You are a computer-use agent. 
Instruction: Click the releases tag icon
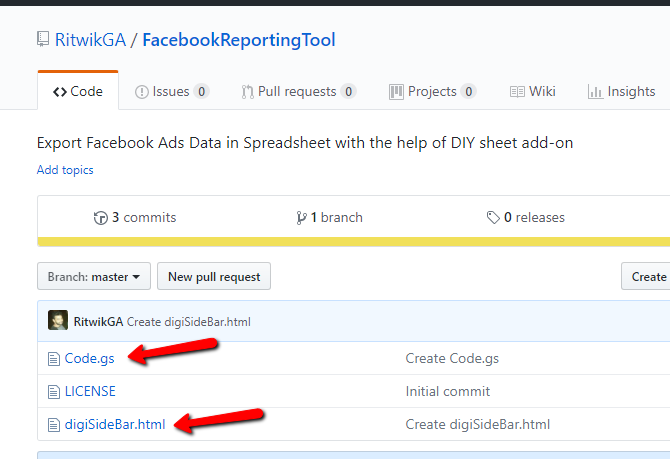pos(493,218)
